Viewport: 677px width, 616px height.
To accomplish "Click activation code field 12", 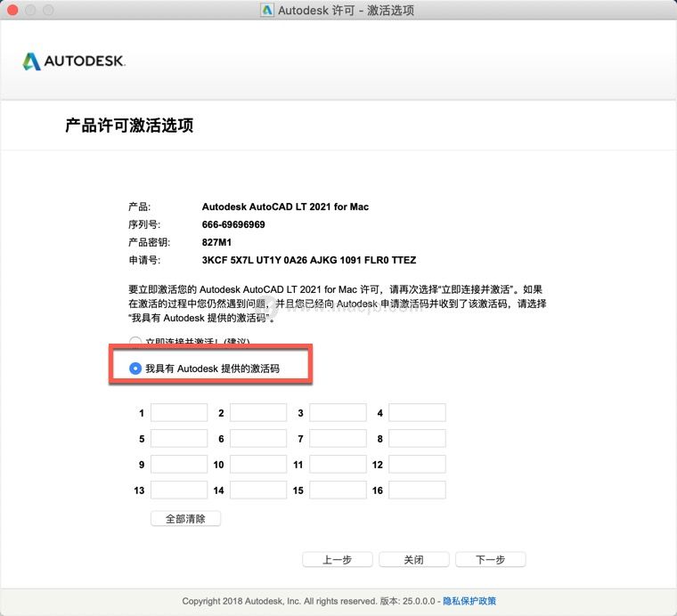I will pos(417,465).
